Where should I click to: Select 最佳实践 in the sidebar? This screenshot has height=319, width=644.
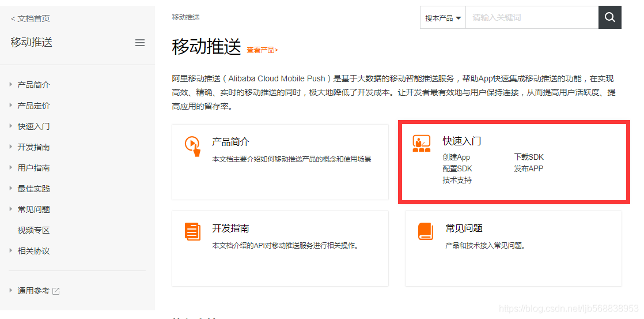pos(33,189)
